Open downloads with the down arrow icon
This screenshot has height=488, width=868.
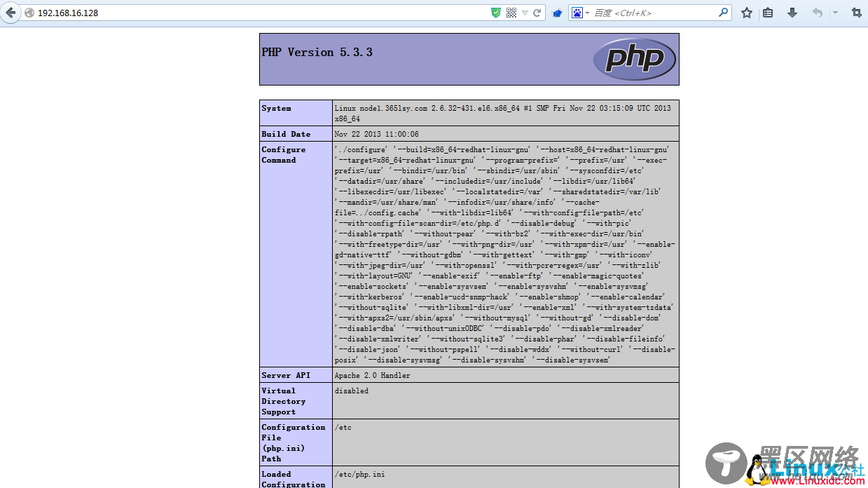click(x=792, y=13)
